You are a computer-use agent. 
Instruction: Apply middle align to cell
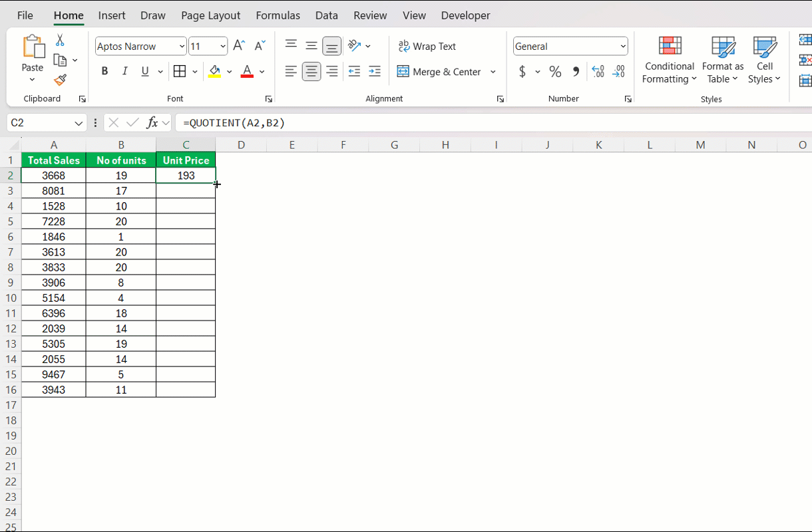point(311,46)
